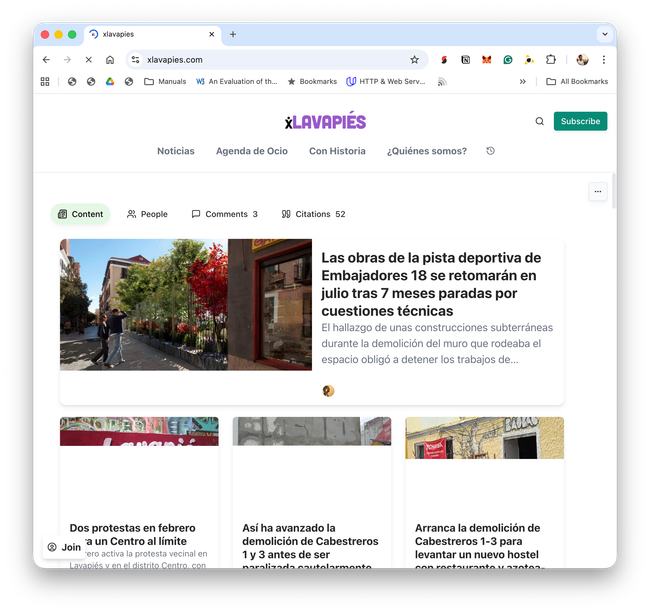Open the tab search dropdown arrow
650x612 pixels.
(x=604, y=34)
